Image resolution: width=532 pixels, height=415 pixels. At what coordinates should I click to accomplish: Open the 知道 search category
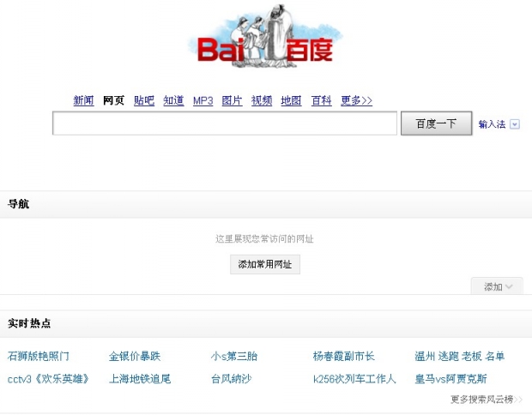[173, 101]
